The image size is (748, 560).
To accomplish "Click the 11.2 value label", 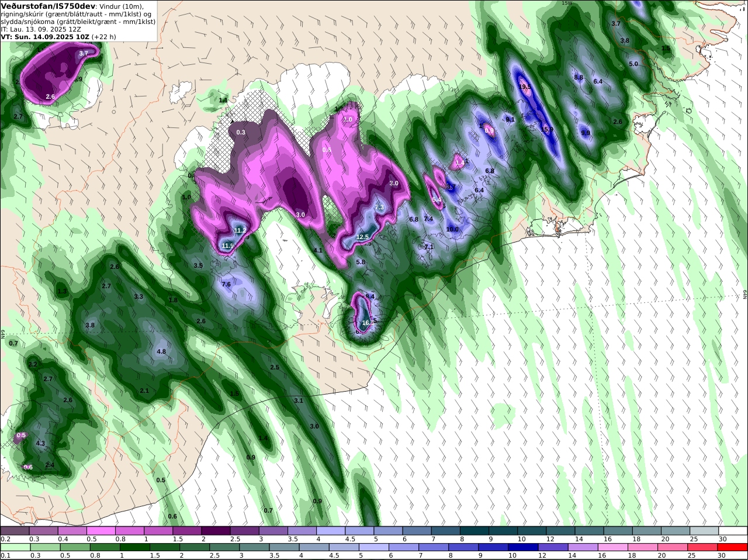I will [240, 231].
